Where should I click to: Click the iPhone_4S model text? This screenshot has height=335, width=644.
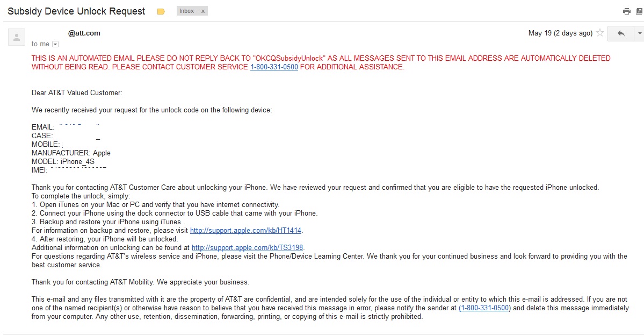[78, 161]
